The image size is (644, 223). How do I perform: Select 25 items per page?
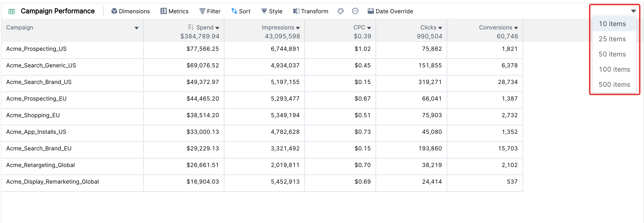[x=614, y=39]
